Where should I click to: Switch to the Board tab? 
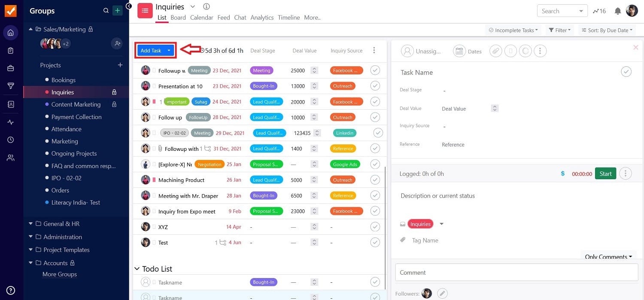click(178, 18)
